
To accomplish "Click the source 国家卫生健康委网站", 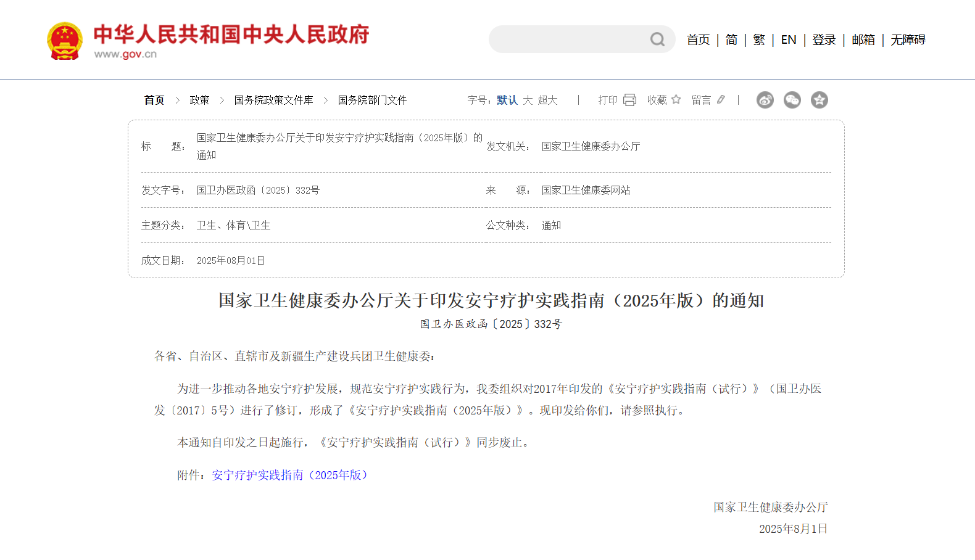I will click(586, 190).
